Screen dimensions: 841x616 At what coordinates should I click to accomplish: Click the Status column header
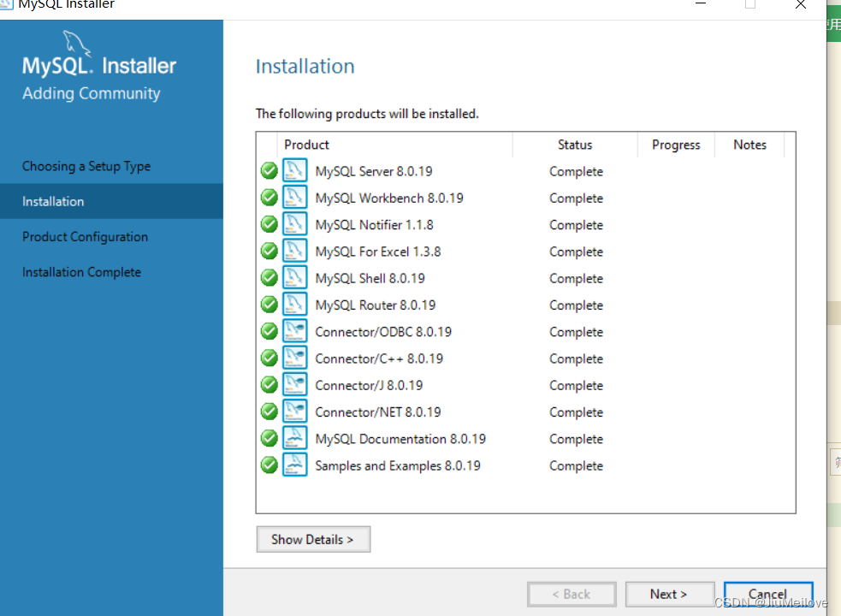[x=575, y=145]
